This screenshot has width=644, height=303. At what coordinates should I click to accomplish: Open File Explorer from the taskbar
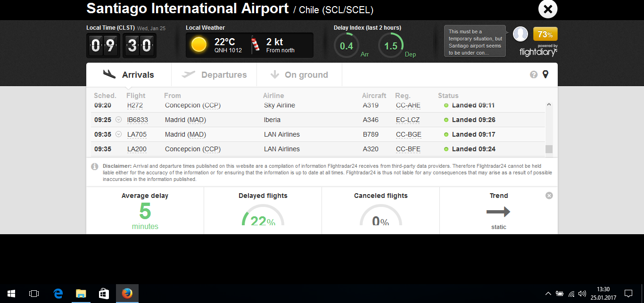[81, 293]
